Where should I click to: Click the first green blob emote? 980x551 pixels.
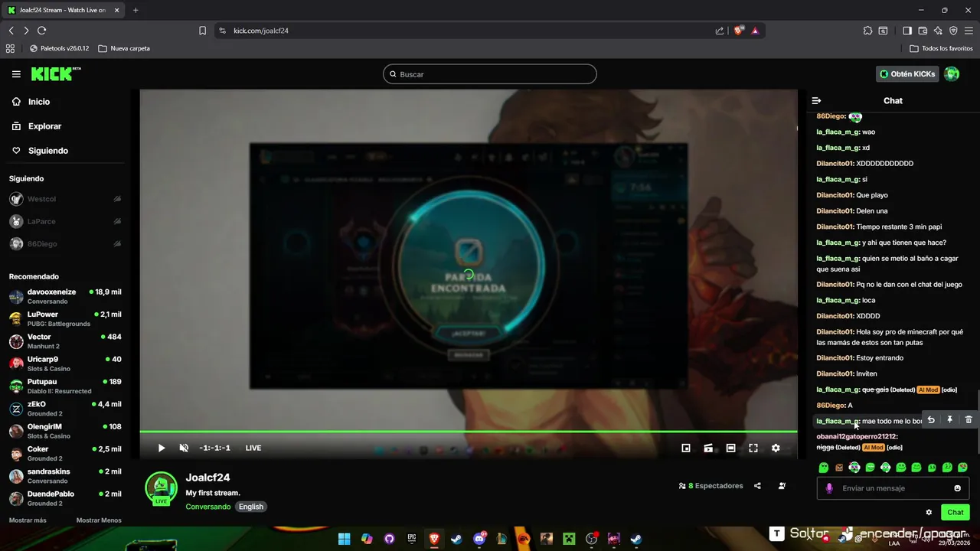pos(823,467)
